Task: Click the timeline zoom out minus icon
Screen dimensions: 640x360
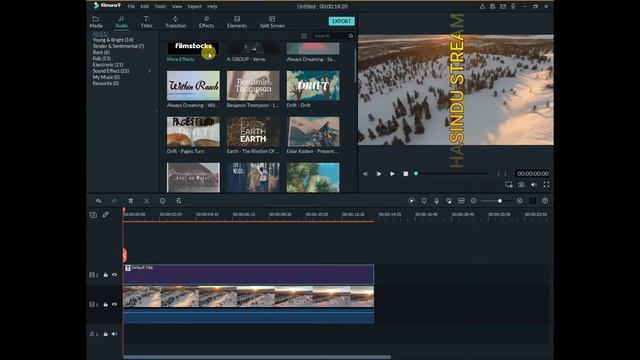Action: click(x=473, y=201)
